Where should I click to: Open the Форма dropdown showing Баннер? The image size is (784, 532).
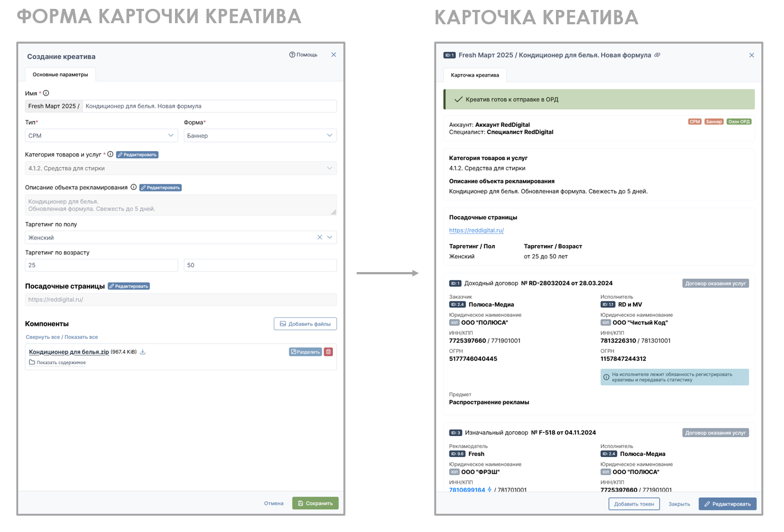259,136
